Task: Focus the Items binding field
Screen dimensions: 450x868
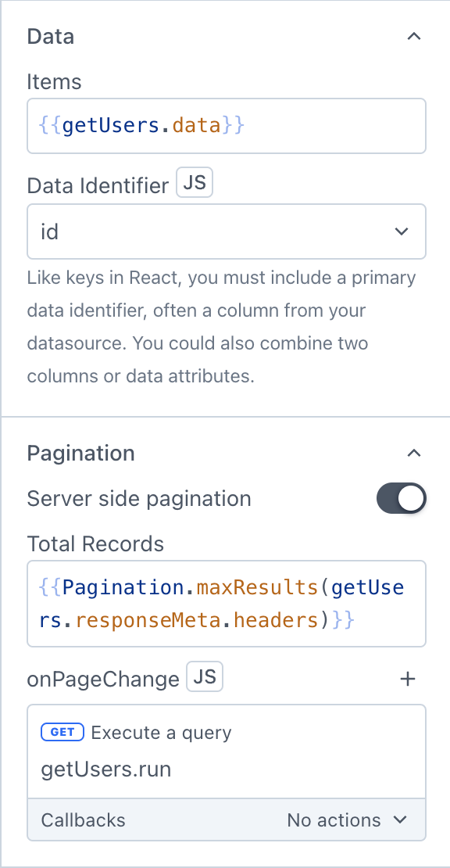Action: 227,125
